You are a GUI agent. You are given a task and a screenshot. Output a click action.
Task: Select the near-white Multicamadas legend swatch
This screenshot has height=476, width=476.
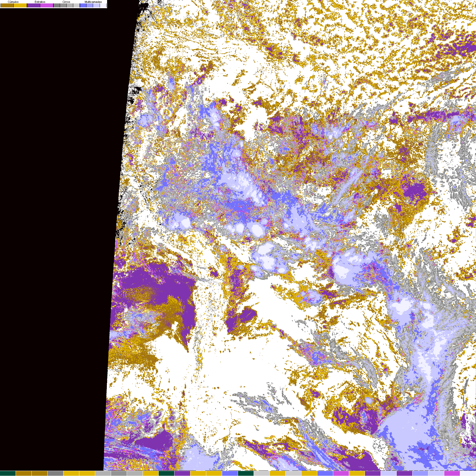[103, 5]
